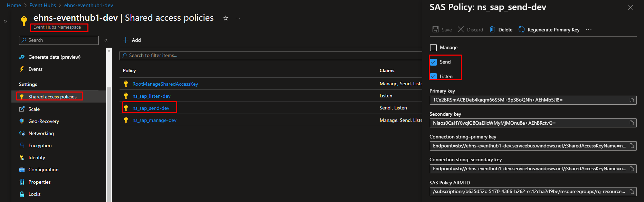Image resolution: width=644 pixels, height=202 pixels.
Task: Click the Secondary key text field
Action: [533, 123]
